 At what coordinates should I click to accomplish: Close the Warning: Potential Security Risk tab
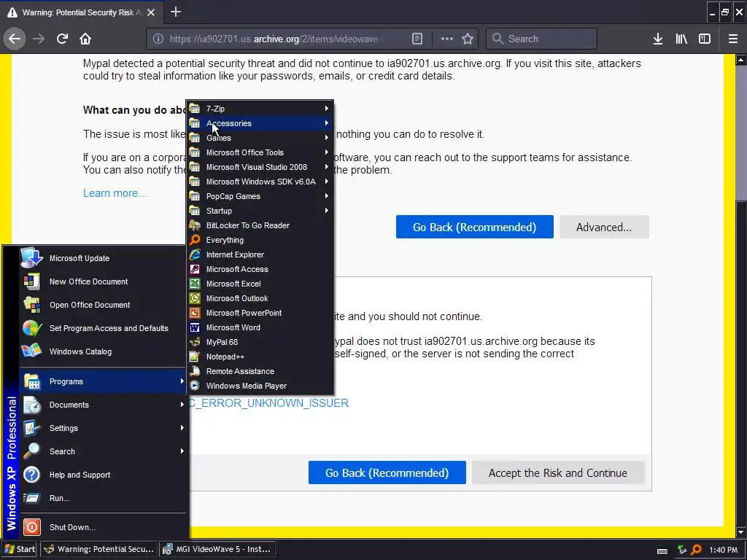click(x=151, y=12)
